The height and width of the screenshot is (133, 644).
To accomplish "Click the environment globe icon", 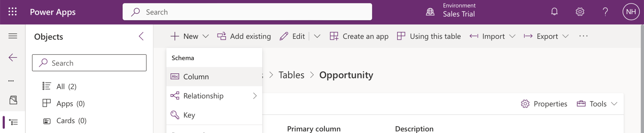I will (430, 12).
